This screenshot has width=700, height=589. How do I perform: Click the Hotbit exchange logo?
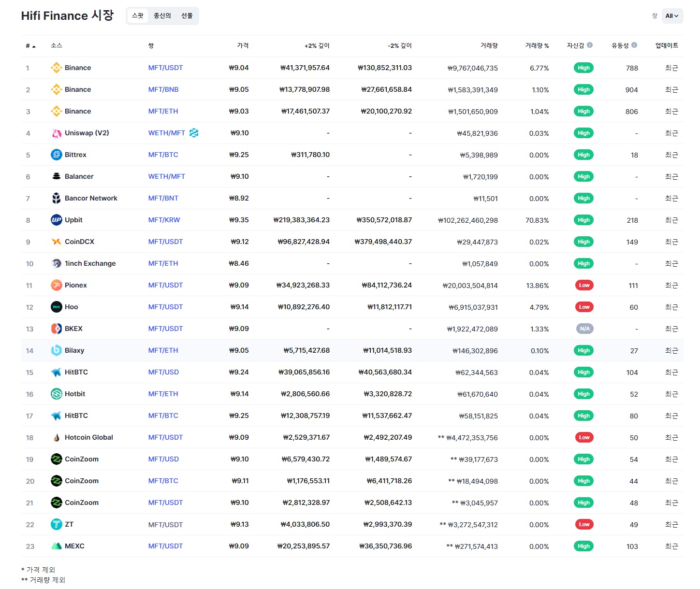pyautogui.click(x=57, y=394)
